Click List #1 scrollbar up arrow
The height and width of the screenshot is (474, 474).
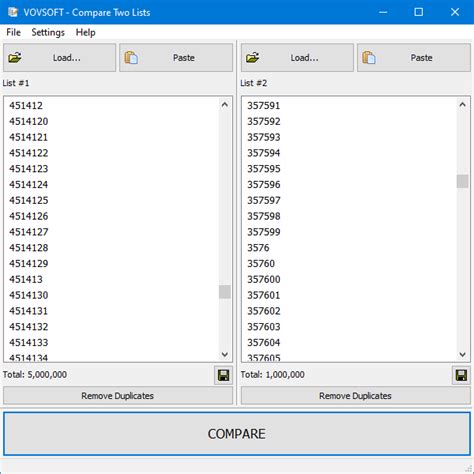pos(225,105)
